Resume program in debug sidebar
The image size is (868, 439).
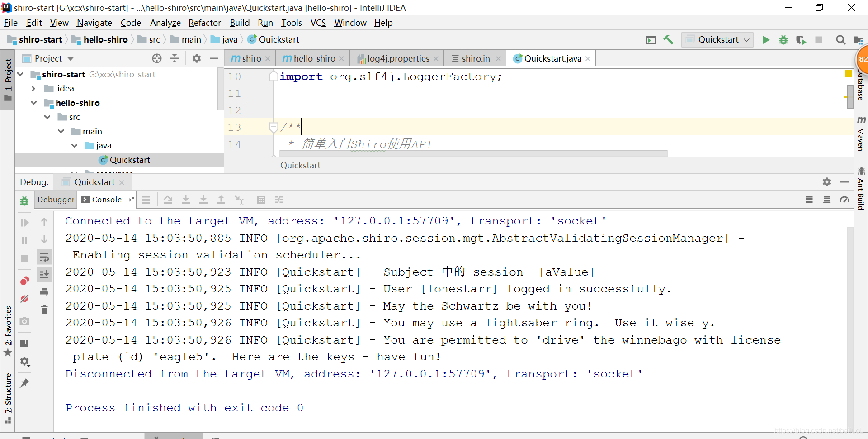tap(24, 223)
